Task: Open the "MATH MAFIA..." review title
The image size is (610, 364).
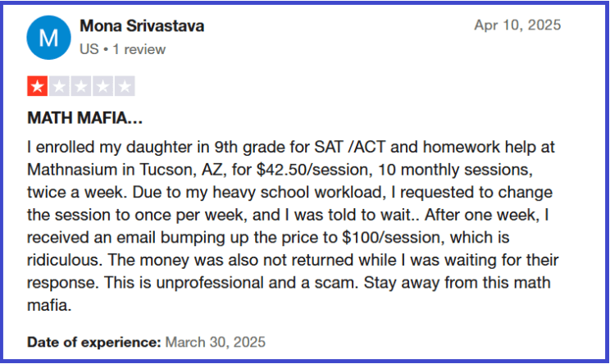Action: pyautogui.click(x=85, y=118)
